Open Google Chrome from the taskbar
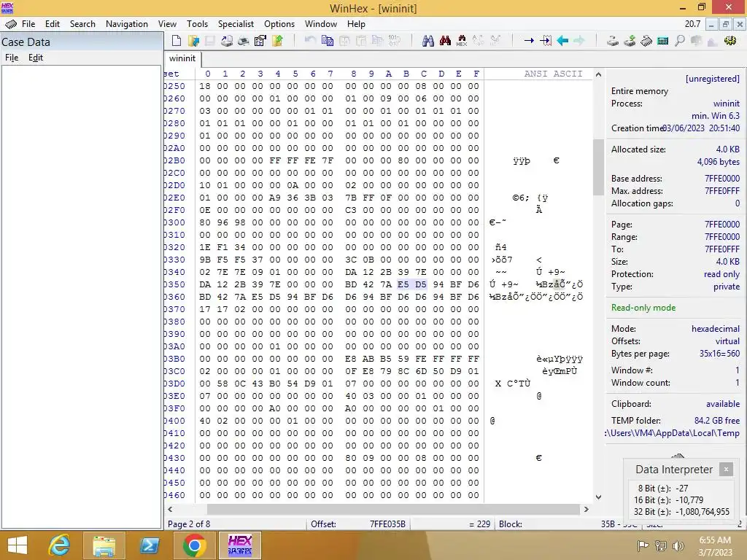This screenshot has height=560, width=747. [194, 545]
